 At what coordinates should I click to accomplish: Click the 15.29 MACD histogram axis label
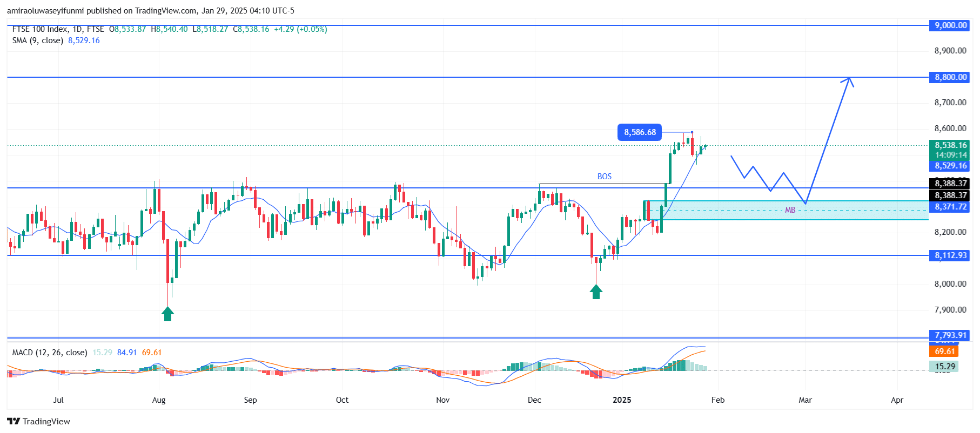coord(944,367)
